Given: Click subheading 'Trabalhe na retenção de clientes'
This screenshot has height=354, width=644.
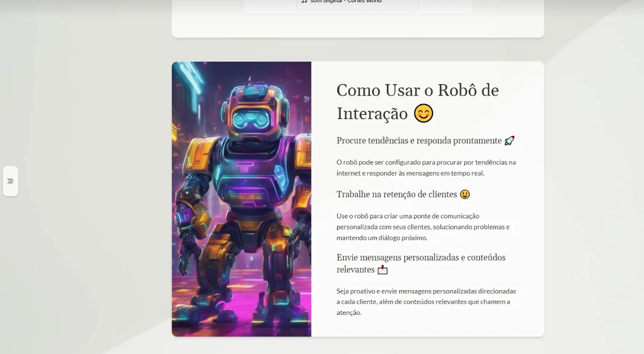Looking at the screenshot, I should 397,194.
